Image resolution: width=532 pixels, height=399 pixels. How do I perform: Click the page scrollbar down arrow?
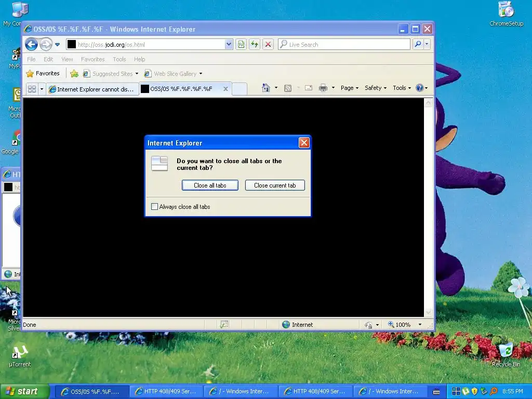coord(428,312)
